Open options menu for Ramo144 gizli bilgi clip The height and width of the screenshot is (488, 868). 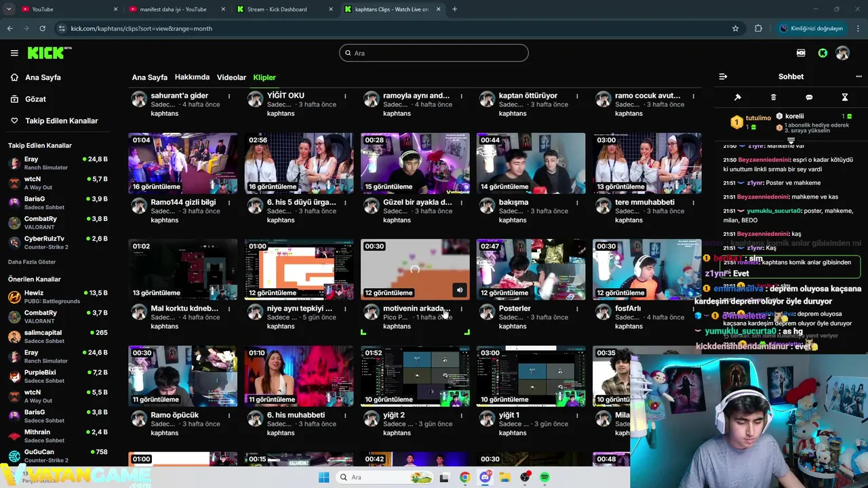[229, 203]
